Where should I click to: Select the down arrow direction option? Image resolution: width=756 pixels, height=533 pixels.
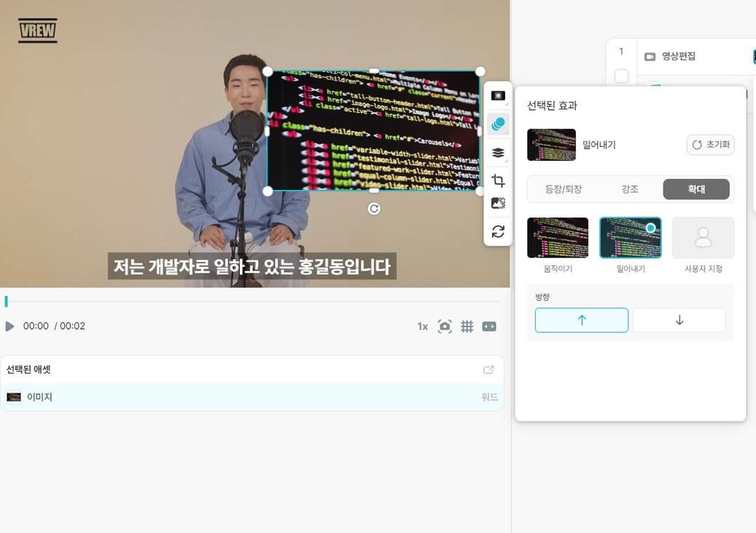pos(679,320)
